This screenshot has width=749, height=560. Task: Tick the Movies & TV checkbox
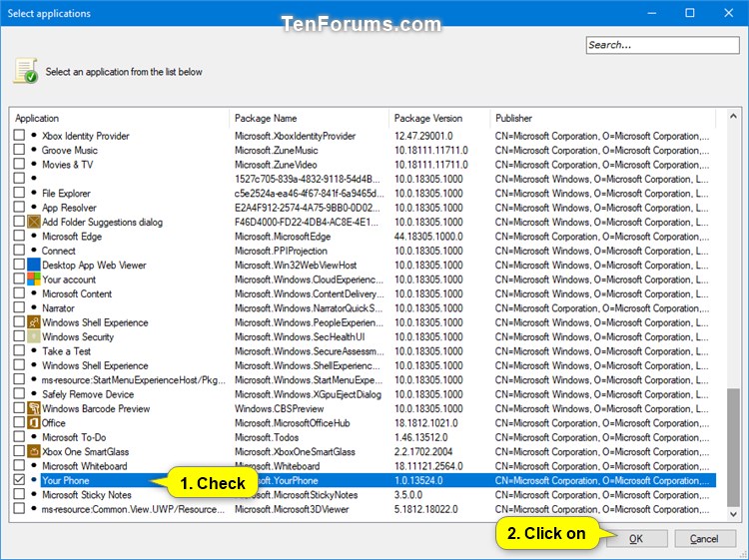click(x=19, y=164)
